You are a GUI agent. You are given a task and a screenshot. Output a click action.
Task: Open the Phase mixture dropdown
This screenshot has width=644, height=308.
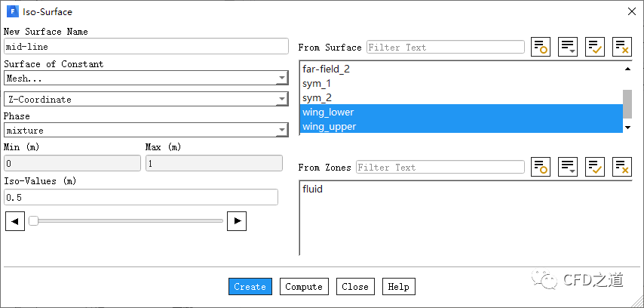tap(146, 131)
